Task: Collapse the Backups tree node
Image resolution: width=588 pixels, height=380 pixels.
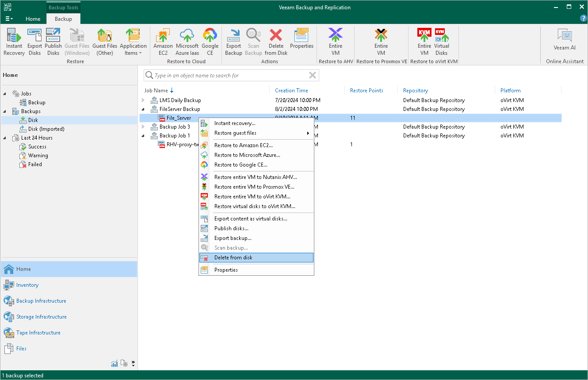Action: (x=5, y=111)
